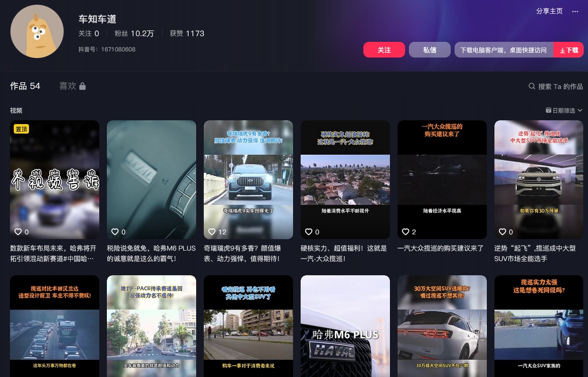Screen dimensions: 588x377
Task: Open the HAVAL steering wheel video thumbnail
Action: (152, 179)
